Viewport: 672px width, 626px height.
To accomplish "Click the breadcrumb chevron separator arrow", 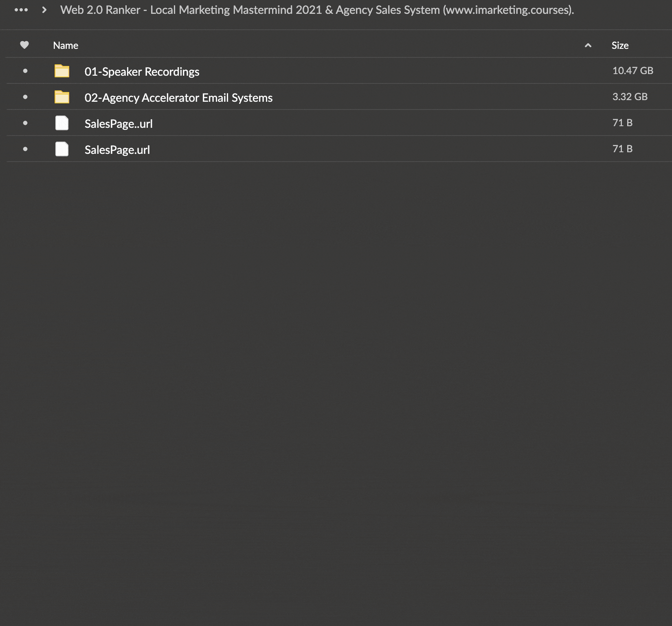I will click(44, 10).
